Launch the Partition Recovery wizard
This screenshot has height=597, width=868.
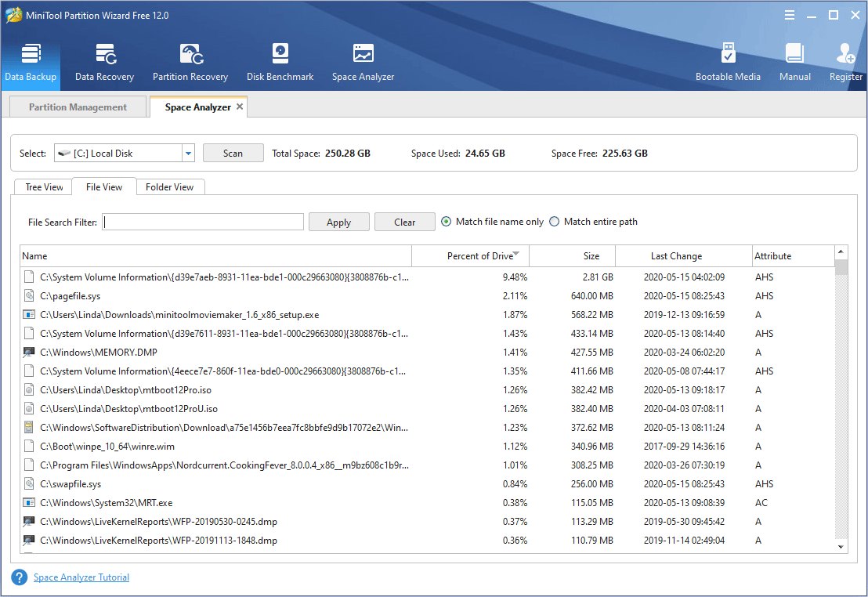click(x=190, y=63)
